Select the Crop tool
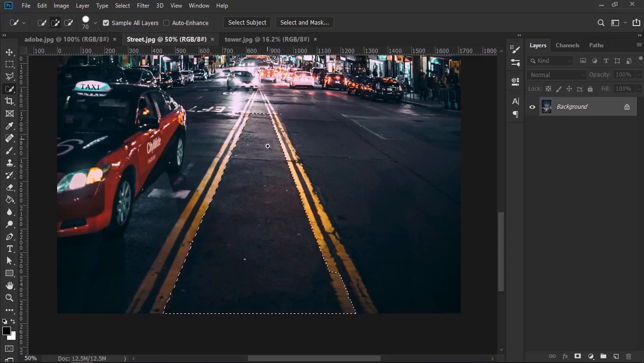This screenshot has width=644, height=363. 9,101
